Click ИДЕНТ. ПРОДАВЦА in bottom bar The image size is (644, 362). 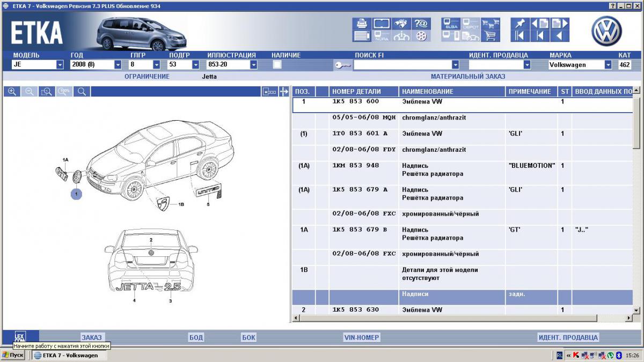(568, 337)
